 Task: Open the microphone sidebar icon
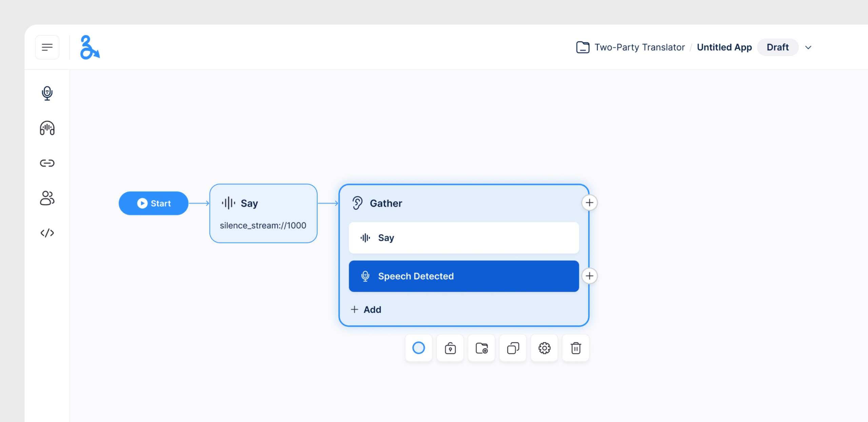coord(47,93)
